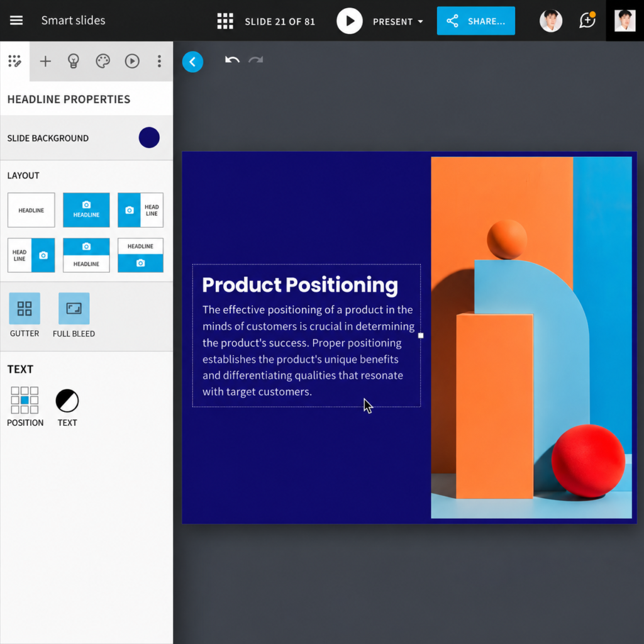The image size is (644, 644).
Task: Choose the headline-top image-bottom layout
Action: click(140, 255)
